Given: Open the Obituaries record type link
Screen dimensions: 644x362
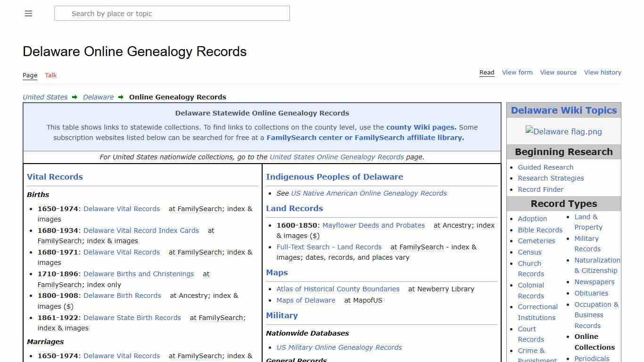Looking at the screenshot, I should tap(591, 293).
